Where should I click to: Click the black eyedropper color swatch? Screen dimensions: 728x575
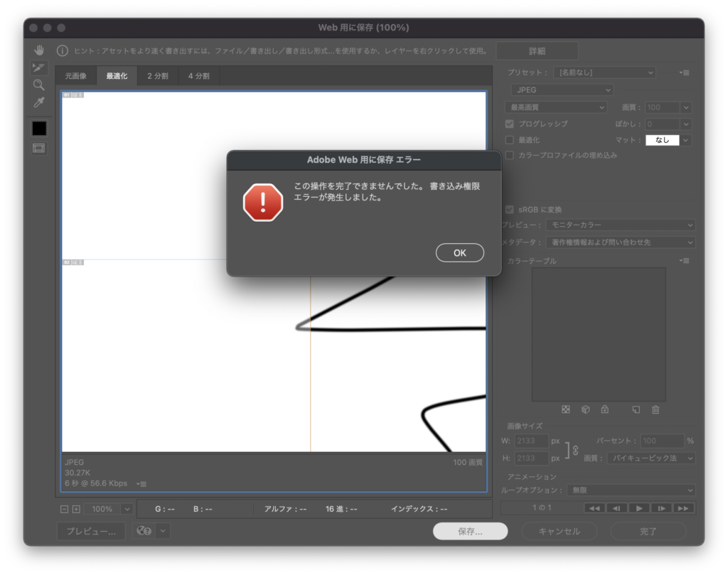pyautogui.click(x=39, y=128)
